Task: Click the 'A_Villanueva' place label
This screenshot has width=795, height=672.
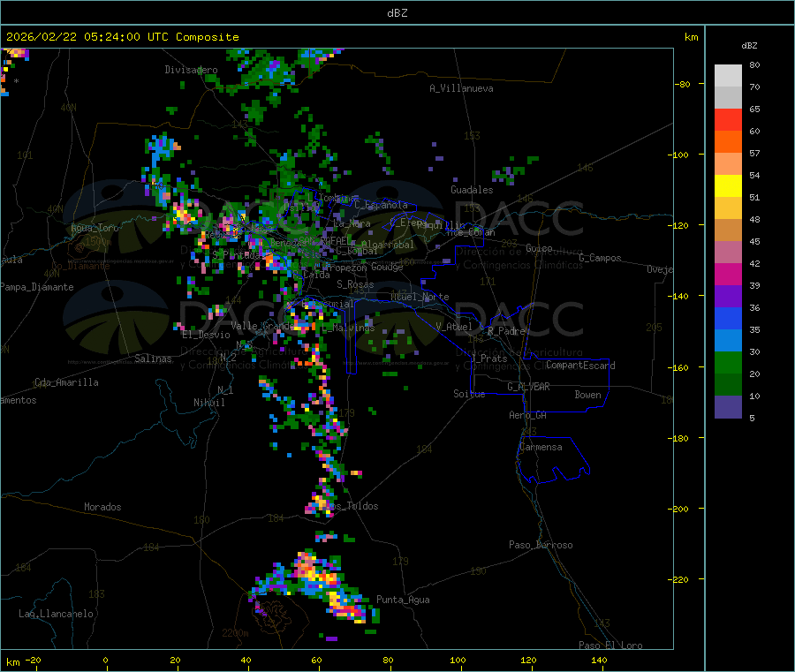Action: click(x=461, y=88)
